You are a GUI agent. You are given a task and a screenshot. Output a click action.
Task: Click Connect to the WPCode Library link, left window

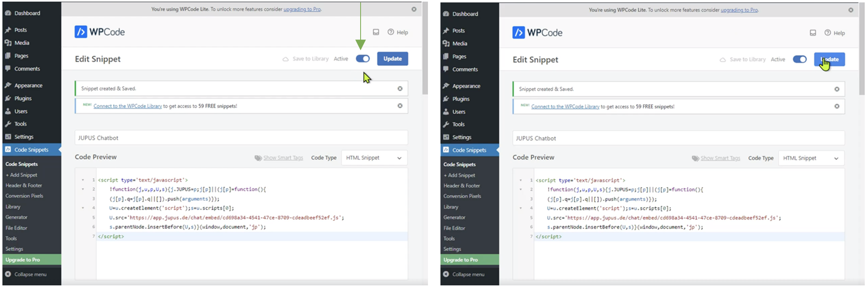pos(127,106)
